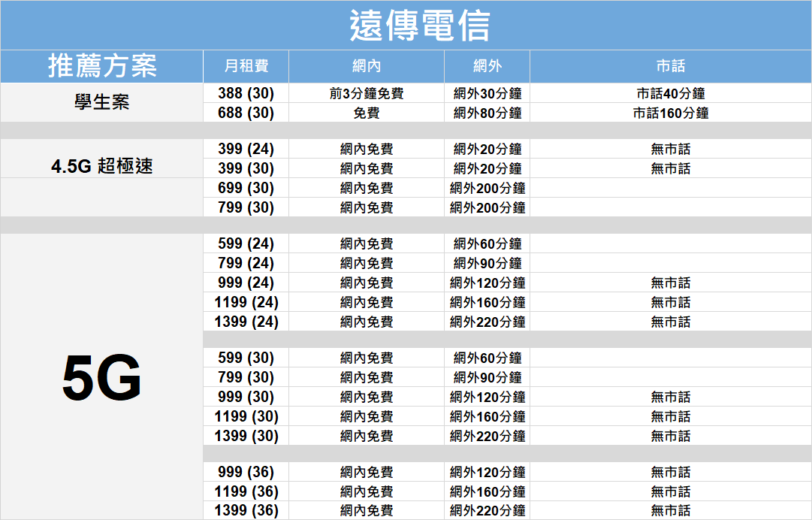Click 網外20分鐘 in the 399 (30) row
The image size is (812, 520).
tap(488, 168)
